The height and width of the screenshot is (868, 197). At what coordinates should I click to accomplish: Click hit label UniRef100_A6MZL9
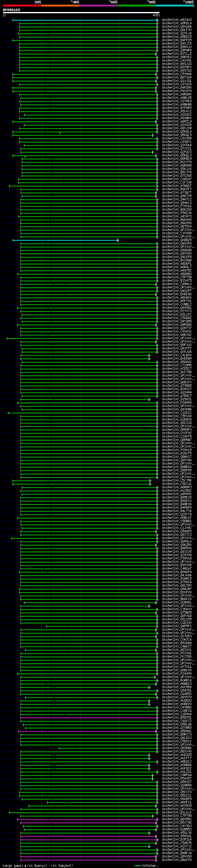click(177, 122)
